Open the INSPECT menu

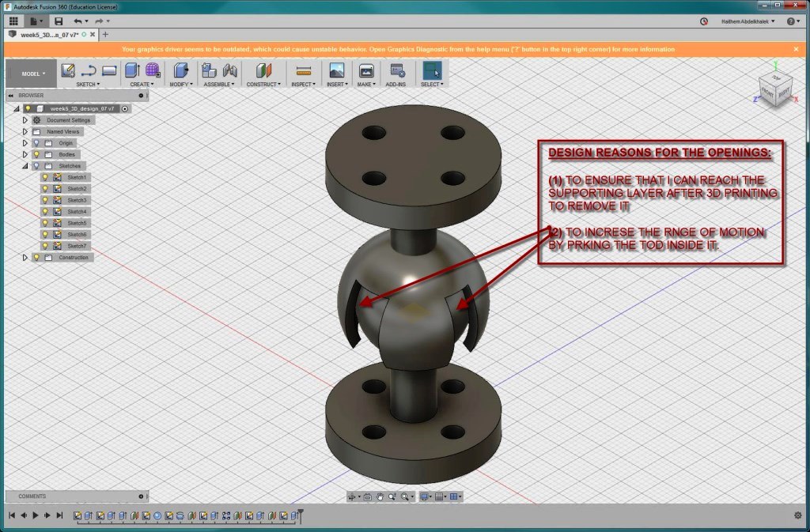click(303, 84)
